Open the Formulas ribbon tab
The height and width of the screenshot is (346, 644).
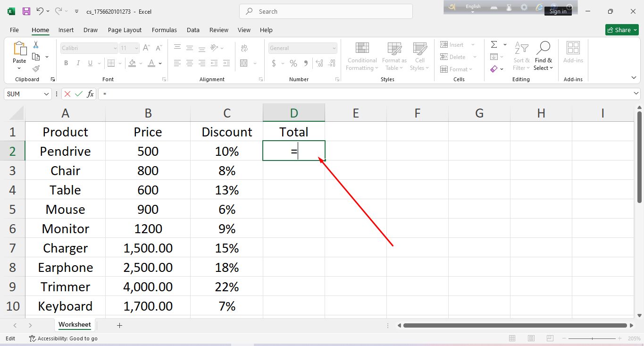tap(164, 30)
